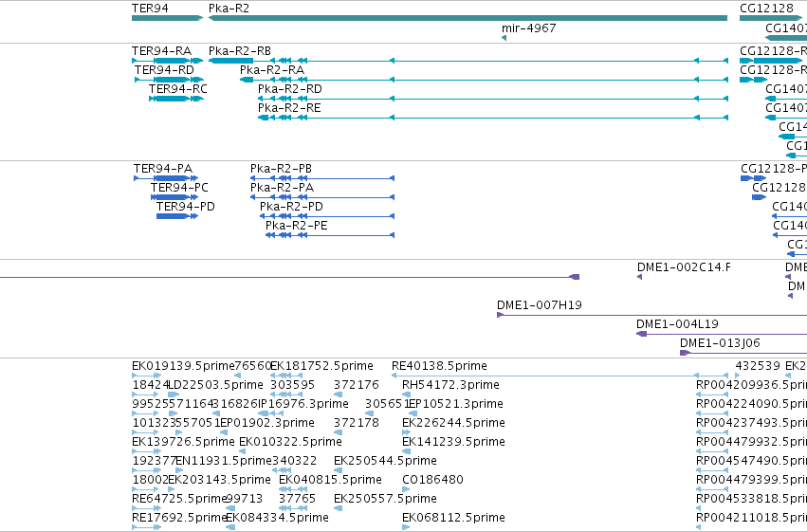Click the DME1-002C14.F clone label
Screen dimensions: 807x532
[684, 267]
